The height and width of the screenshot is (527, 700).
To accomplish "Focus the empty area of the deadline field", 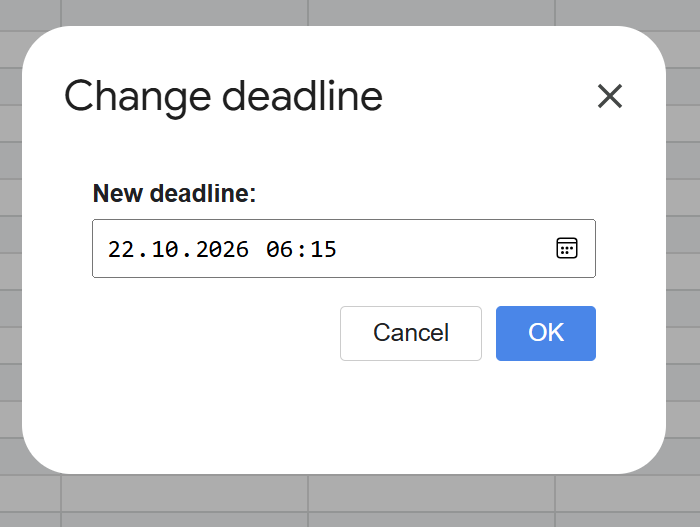I will (446, 248).
